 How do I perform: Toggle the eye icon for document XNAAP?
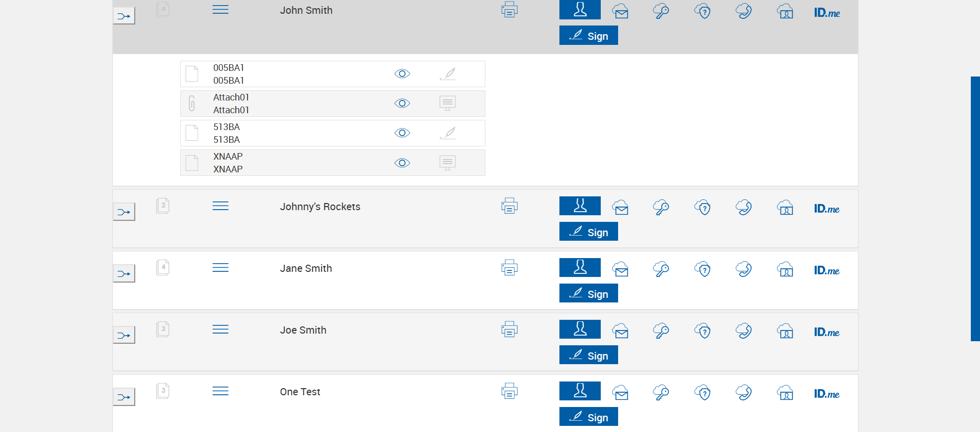tap(402, 163)
